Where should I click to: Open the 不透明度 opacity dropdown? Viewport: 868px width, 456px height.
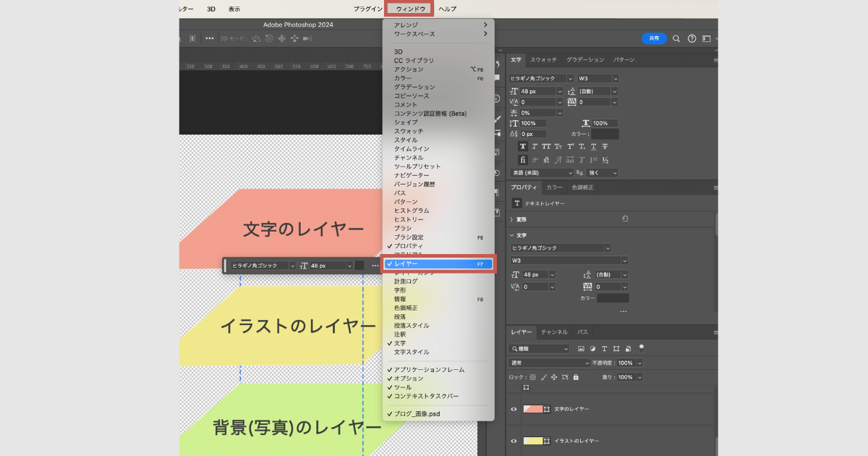click(x=640, y=363)
